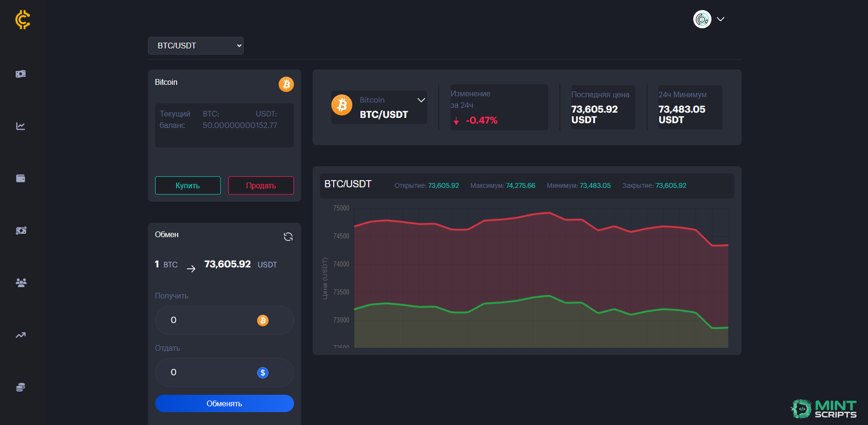Viewport: 868px width, 425px height.
Task: Open the camera-money sidebar icon
Action: tap(21, 230)
